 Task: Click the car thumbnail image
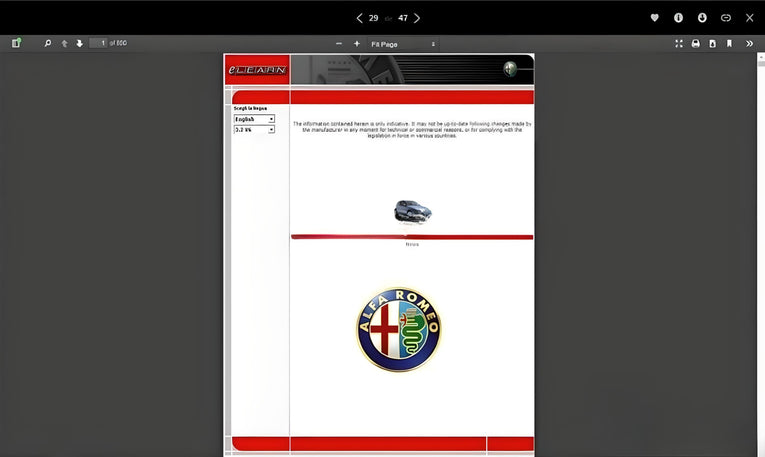click(412, 211)
